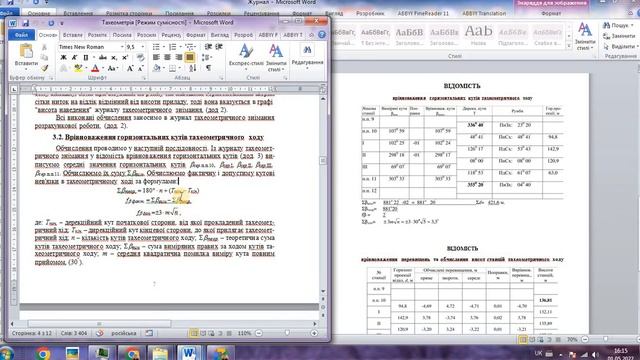Align text left
Image resolution: width=640 pixels, height=360 pixels.
pos(156,58)
